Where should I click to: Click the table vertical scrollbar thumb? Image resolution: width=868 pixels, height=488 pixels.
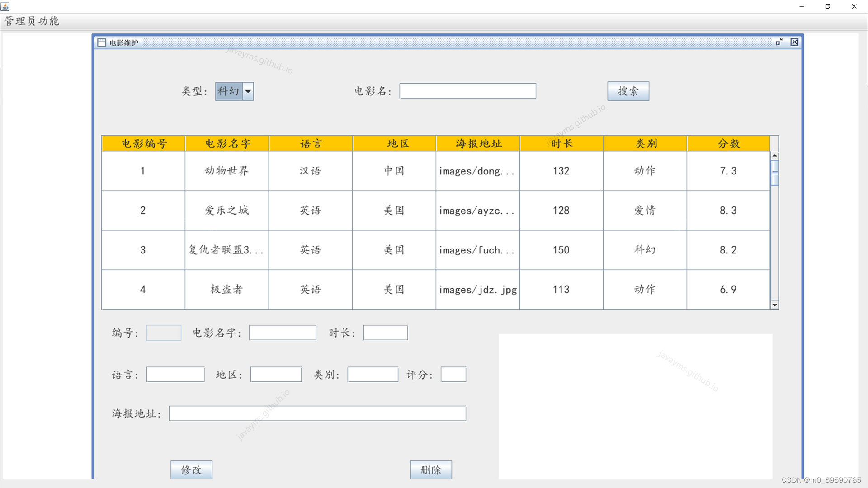coord(775,173)
